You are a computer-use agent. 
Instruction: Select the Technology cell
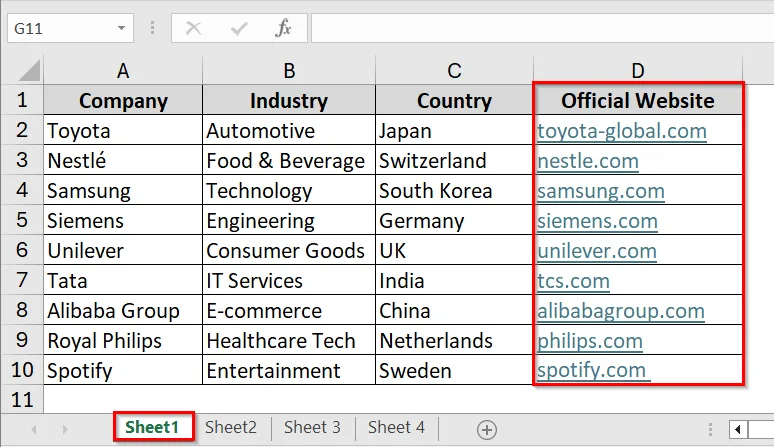(289, 190)
